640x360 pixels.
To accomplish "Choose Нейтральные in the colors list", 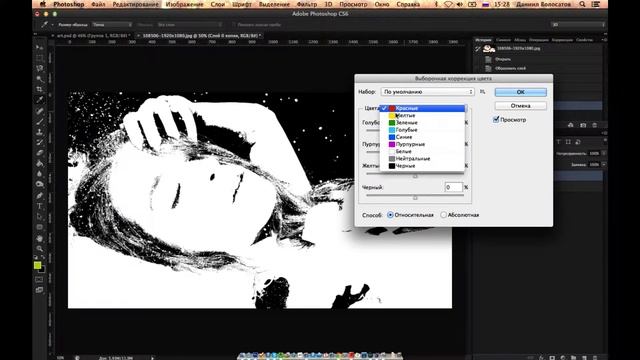I will (422, 158).
